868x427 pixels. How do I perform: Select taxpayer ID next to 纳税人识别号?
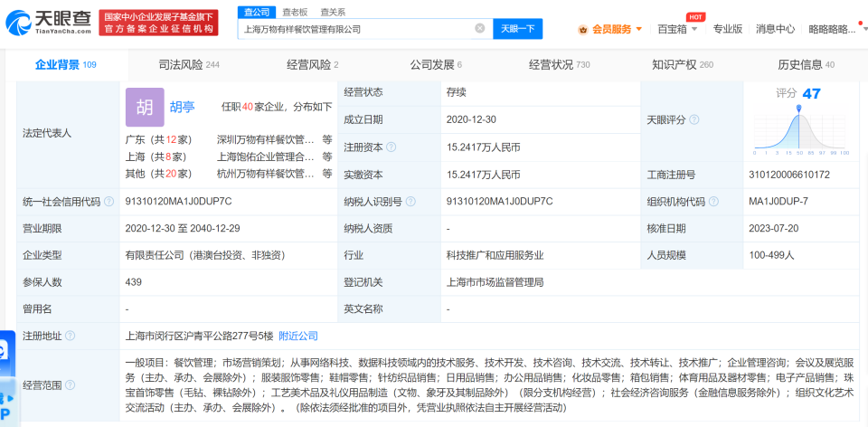(499, 202)
